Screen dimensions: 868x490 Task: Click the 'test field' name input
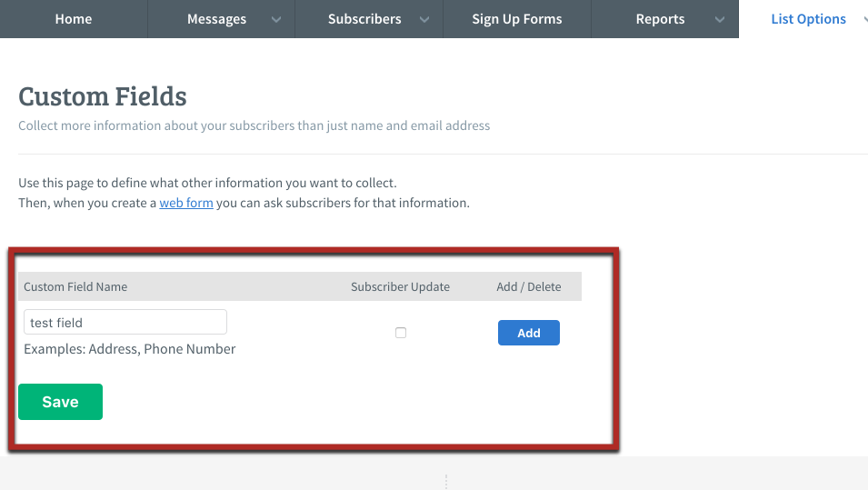tap(125, 322)
